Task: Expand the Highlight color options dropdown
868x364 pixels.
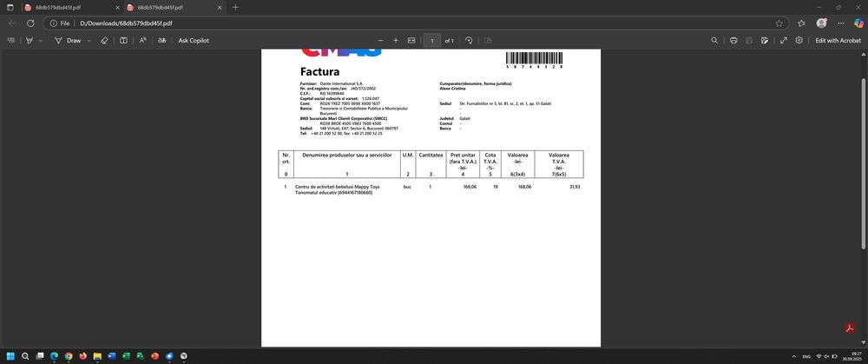Action: [41, 41]
